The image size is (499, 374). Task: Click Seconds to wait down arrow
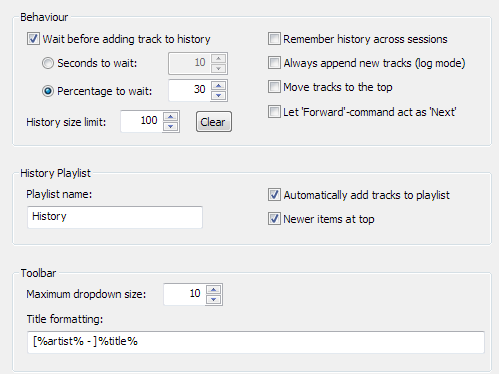[218, 68]
